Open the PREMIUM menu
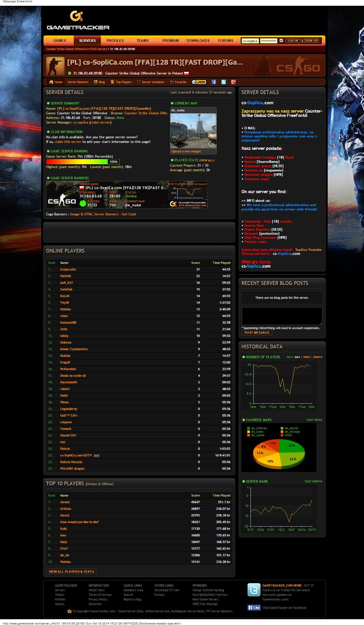 click(x=170, y=41)
